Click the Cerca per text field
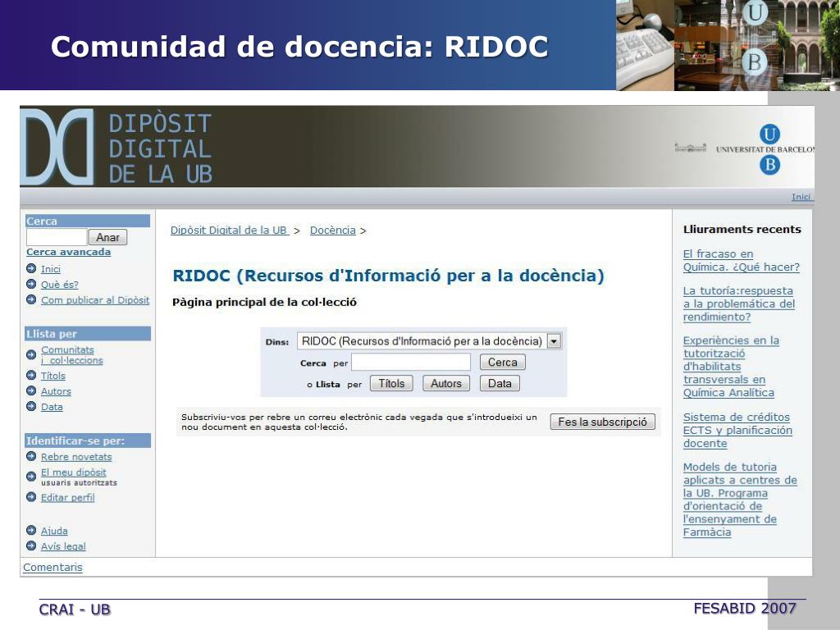 [411, 362]
